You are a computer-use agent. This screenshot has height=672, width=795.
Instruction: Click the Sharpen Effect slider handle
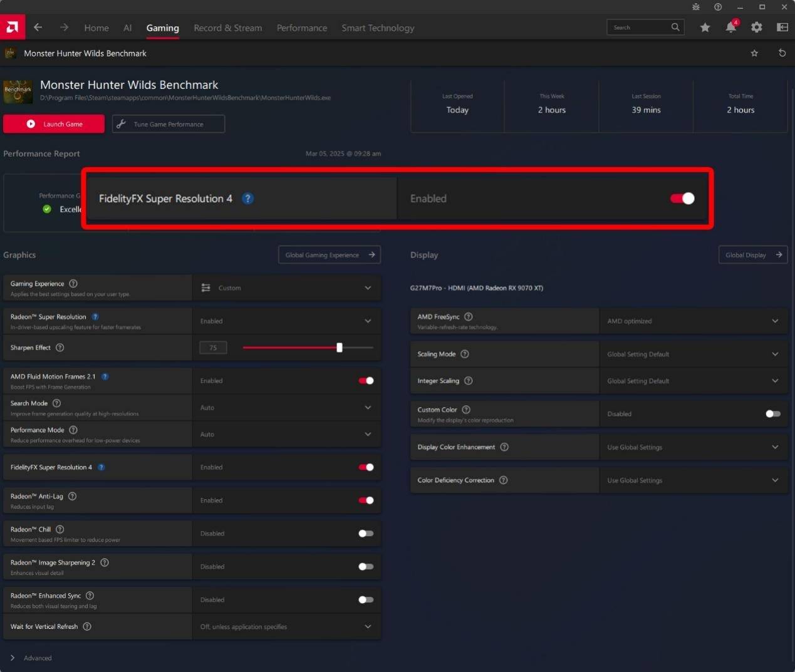pos(340,348)
